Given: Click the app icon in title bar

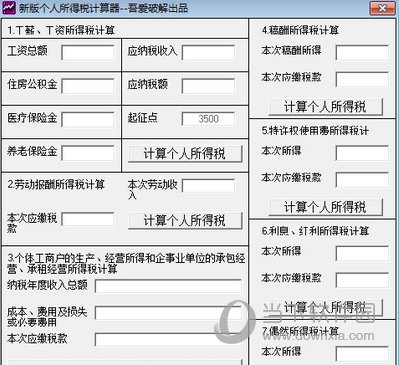Looking at the screenshot, I should pos(9,8).
